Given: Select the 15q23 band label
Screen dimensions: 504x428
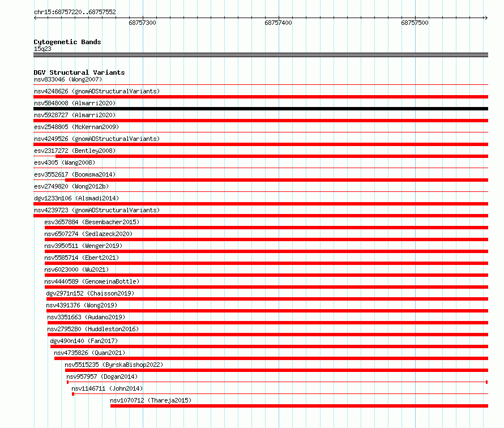Looking at the screenshot, I should [x=42, y=49].
